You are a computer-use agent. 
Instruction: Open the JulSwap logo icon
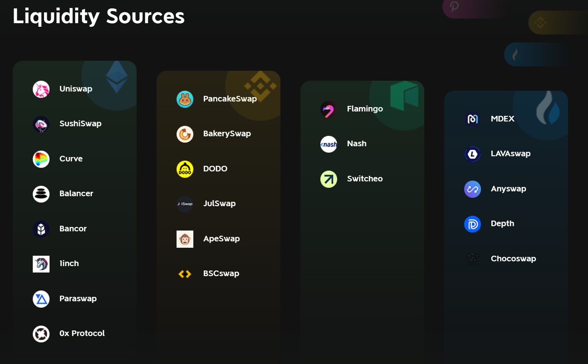click(x=185, y=204)
